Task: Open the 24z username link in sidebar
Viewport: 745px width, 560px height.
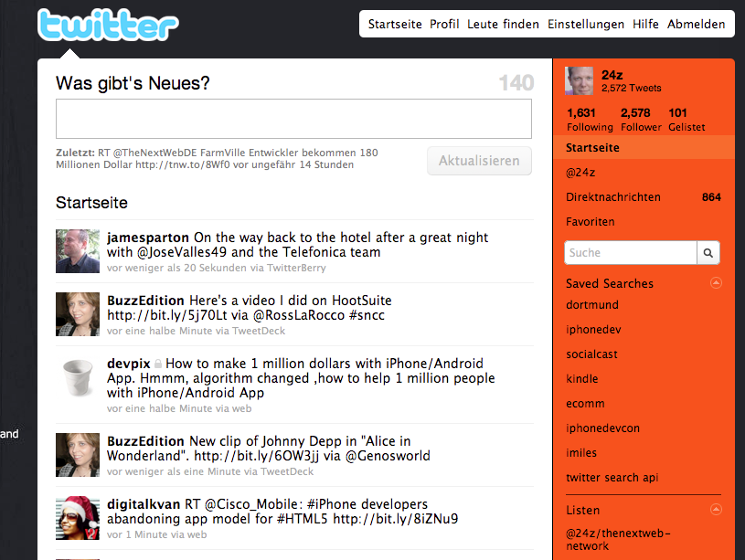Action: point(612,75)
